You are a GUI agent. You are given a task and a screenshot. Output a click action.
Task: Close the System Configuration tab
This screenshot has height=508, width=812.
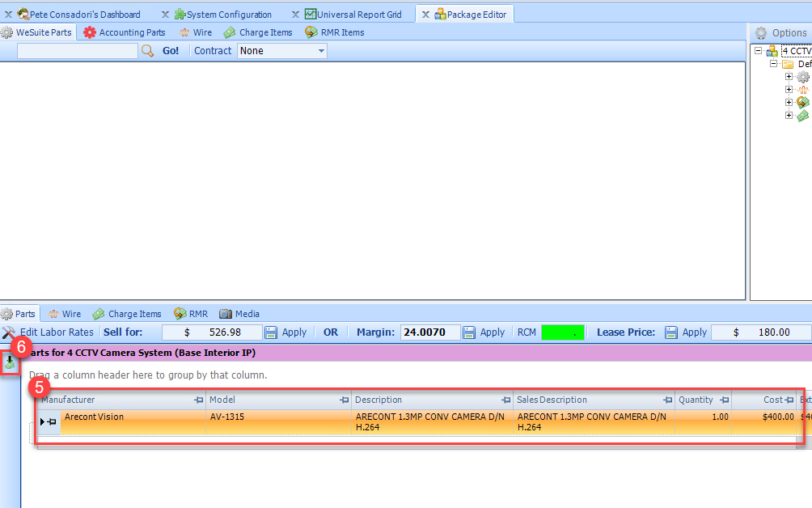tap(165, 15)
